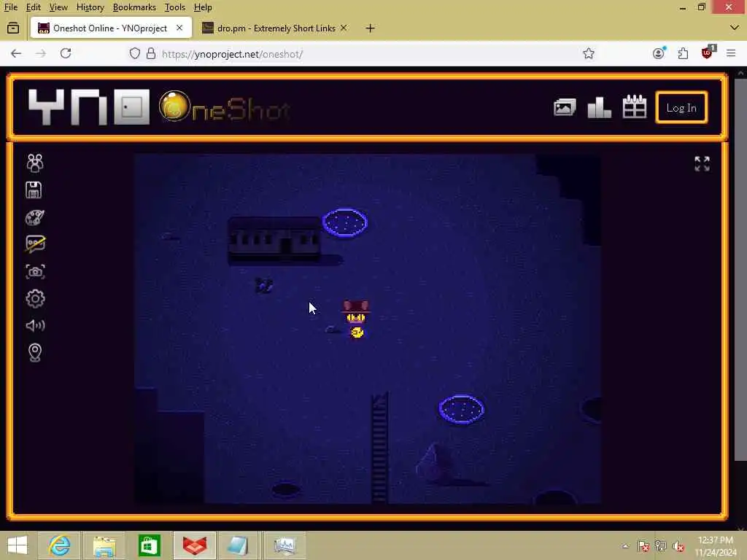Open the Firefox account icon
Screen dimensions: 747x560
click(659, 52)
